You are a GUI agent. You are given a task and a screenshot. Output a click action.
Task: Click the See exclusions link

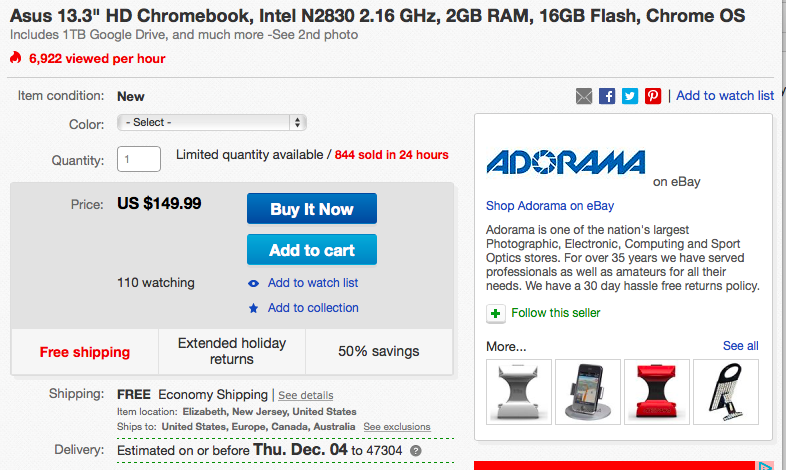click(397, 427)
